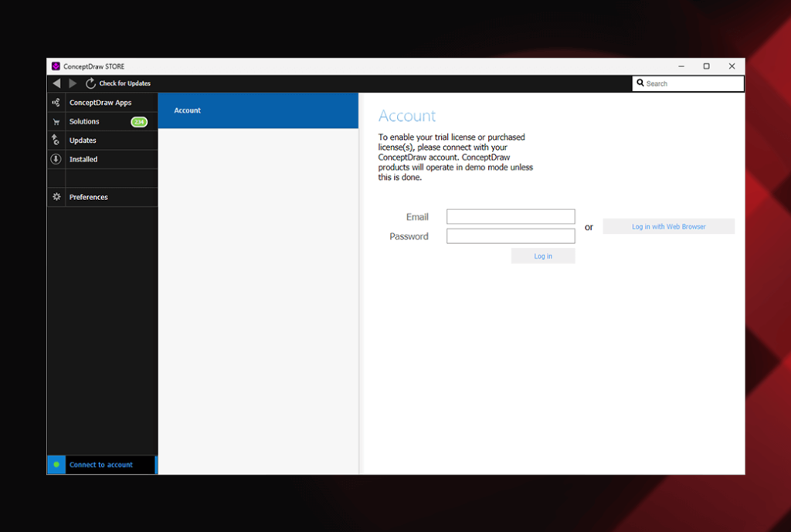
Task: Close the ConceptDraw STORE window
Action: [x=732, y=66]
